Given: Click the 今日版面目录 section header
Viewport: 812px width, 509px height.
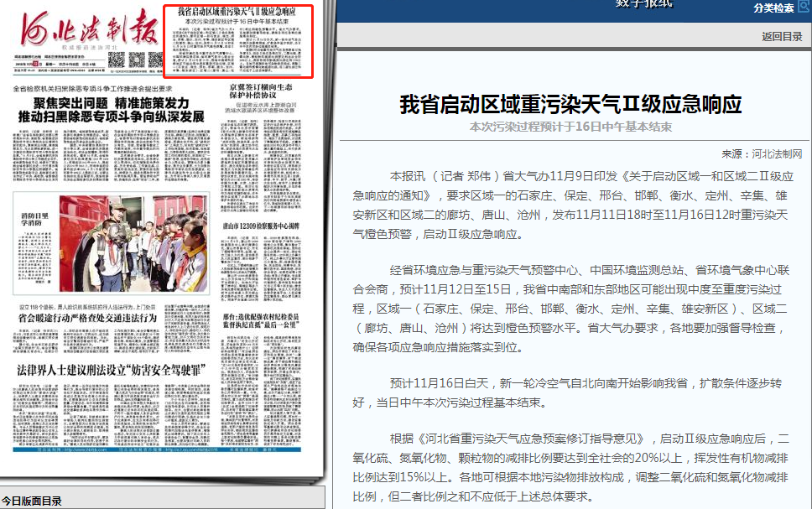Looking at the screenshot, I should [32, 501].
